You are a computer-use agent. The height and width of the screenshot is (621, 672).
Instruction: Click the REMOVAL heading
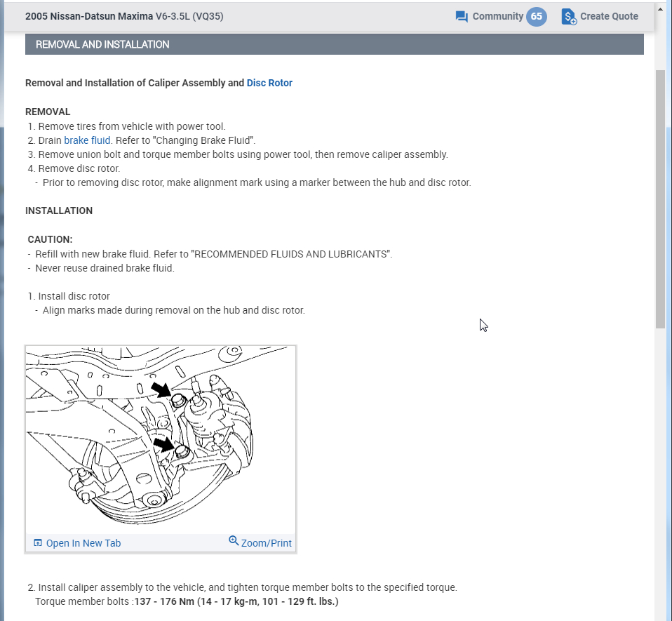coord(48,112)
